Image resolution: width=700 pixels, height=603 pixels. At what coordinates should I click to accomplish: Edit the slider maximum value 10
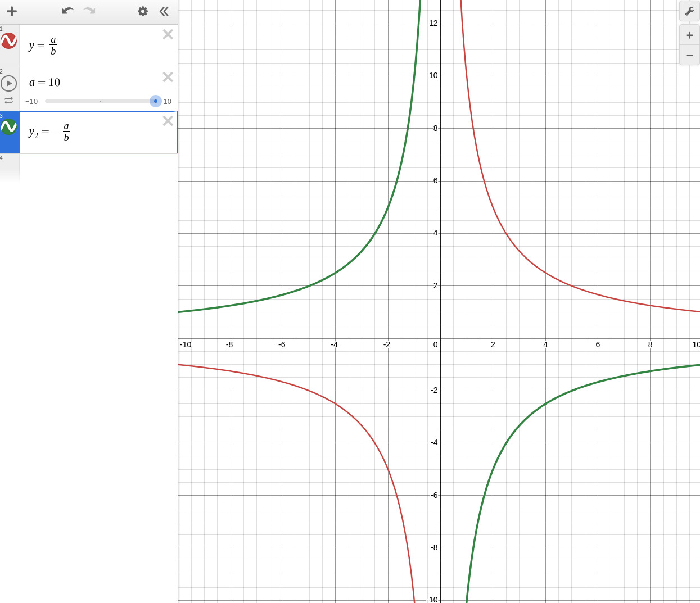[x=168, y=102]
